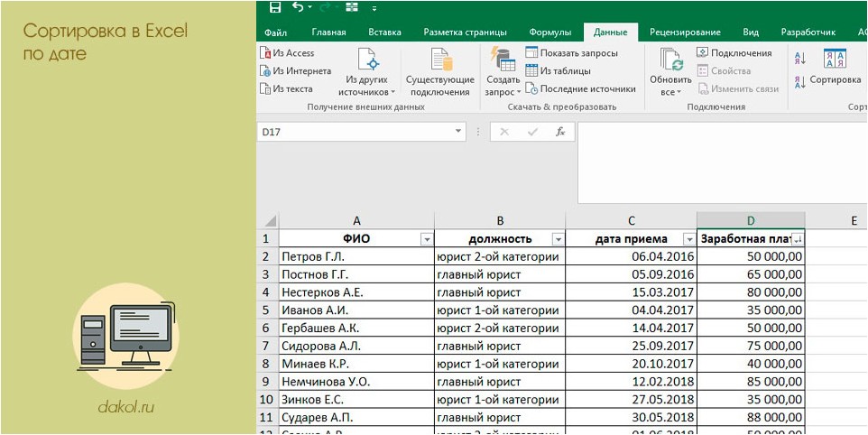Viewport: 868px width, 435px height.
Task: Select column A header
Action: click(x=356, y=221)
